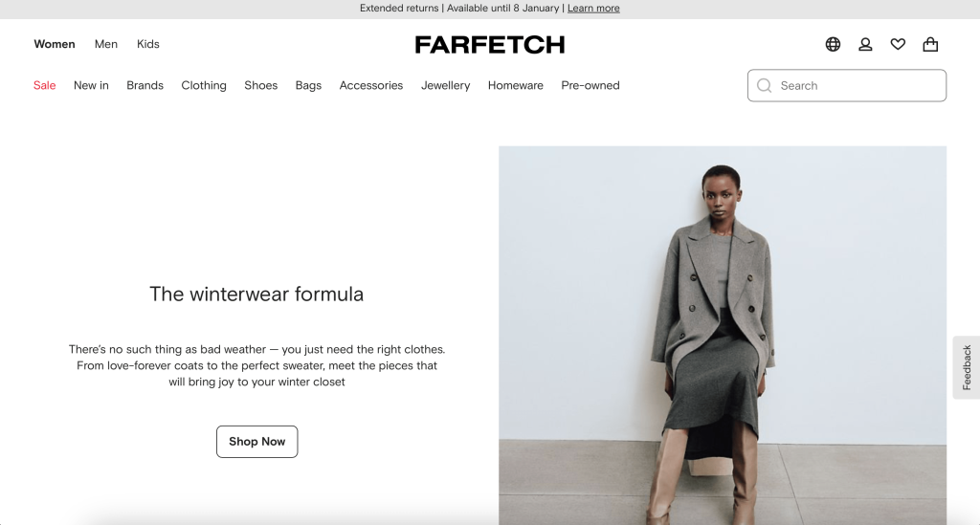Click the magnifier icon in search box
The width and height of the screenshot is (980, 525).
(764, 85)
